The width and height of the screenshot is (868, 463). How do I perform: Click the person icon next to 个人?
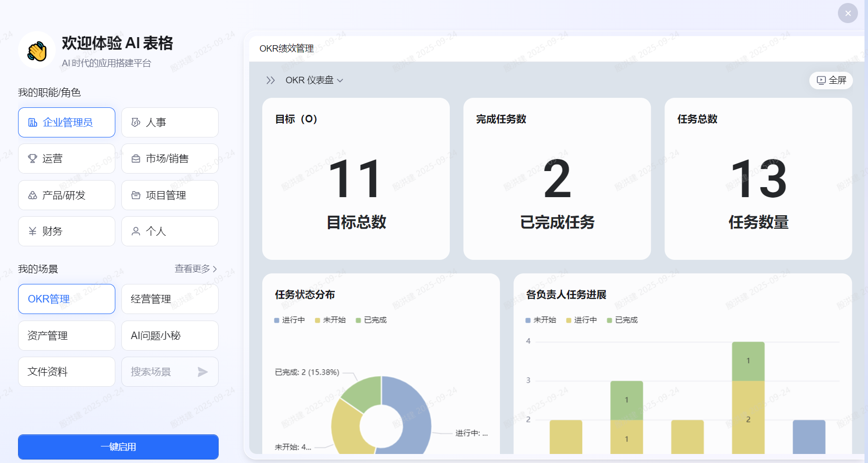tap(135, 231)
